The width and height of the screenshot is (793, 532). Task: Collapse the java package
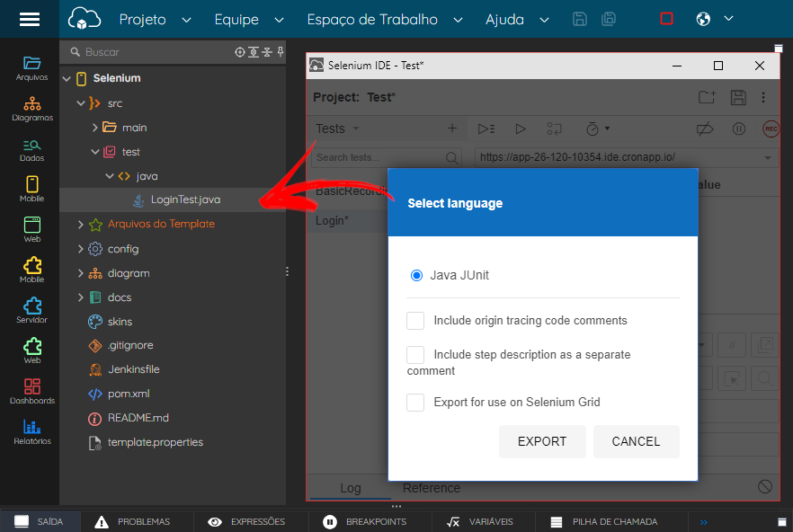tap(110, 176)
